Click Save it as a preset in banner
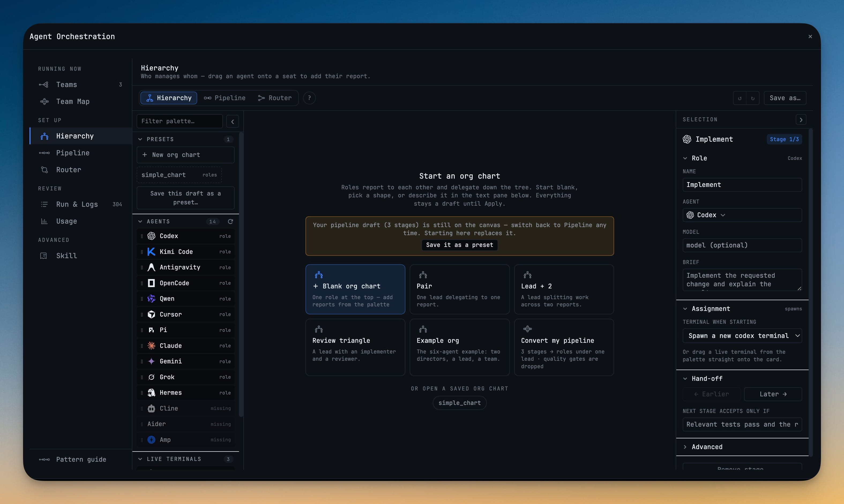This screenshot has height=504, width=844. point(459,245)
